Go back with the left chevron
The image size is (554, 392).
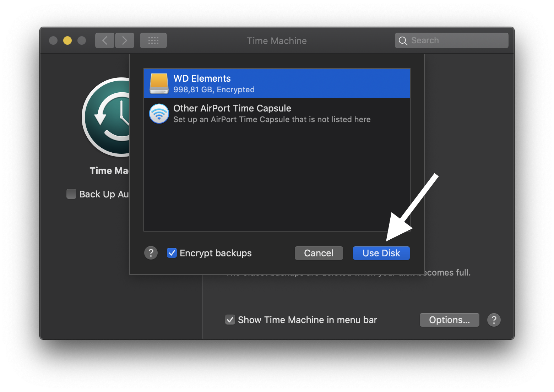[105, 40]
